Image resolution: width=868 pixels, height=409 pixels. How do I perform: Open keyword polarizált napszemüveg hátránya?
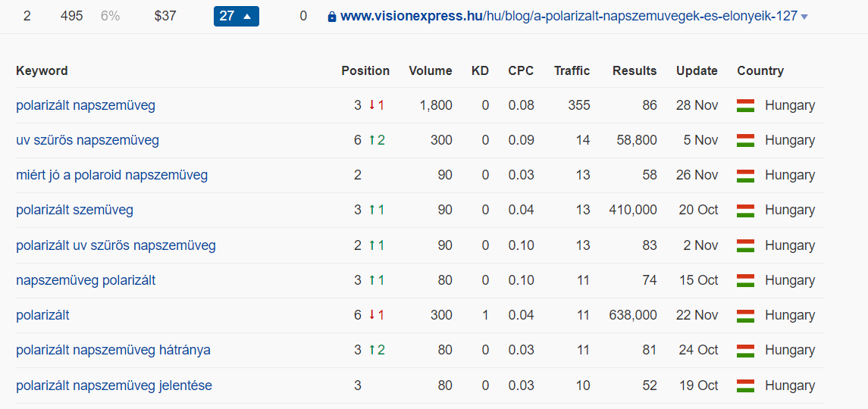click(113, 350)
